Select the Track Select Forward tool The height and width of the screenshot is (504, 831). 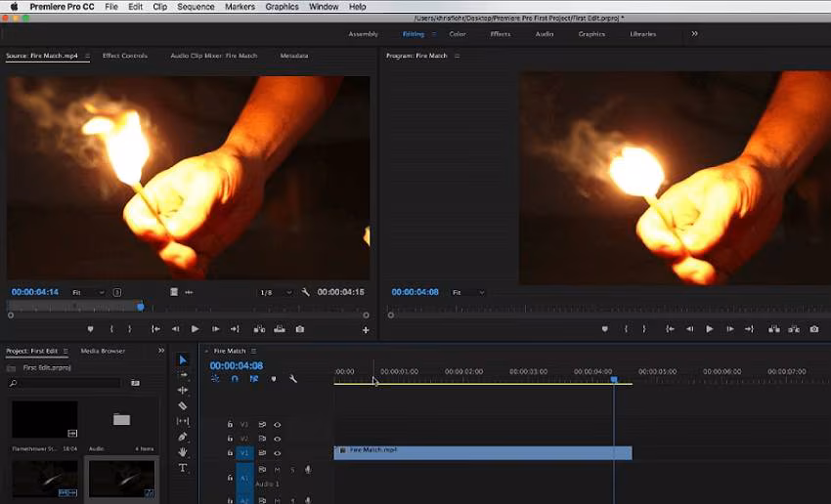[x=183, y=375]
